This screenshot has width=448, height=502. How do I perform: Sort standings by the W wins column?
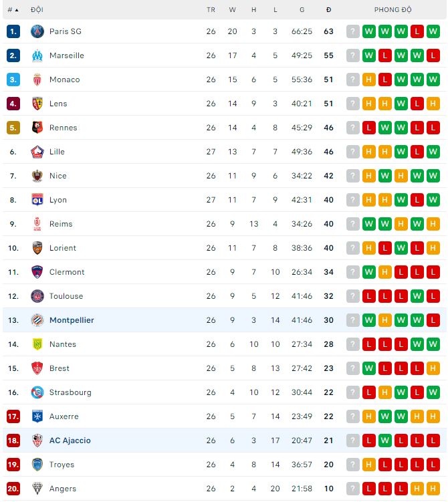[x=233, y=10]
